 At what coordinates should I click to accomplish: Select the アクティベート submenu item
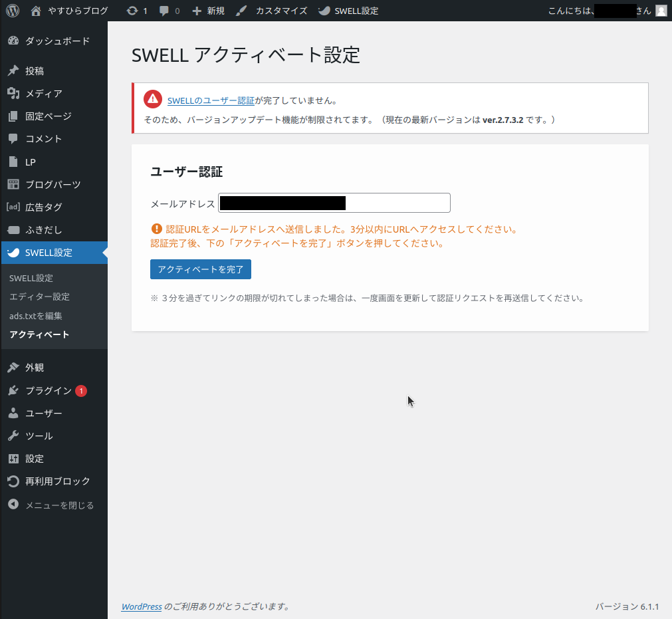pyautogui.click(x=39, y=334)
